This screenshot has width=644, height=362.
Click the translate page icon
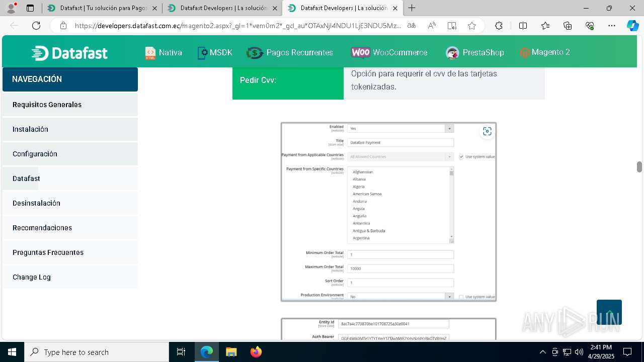412,26
